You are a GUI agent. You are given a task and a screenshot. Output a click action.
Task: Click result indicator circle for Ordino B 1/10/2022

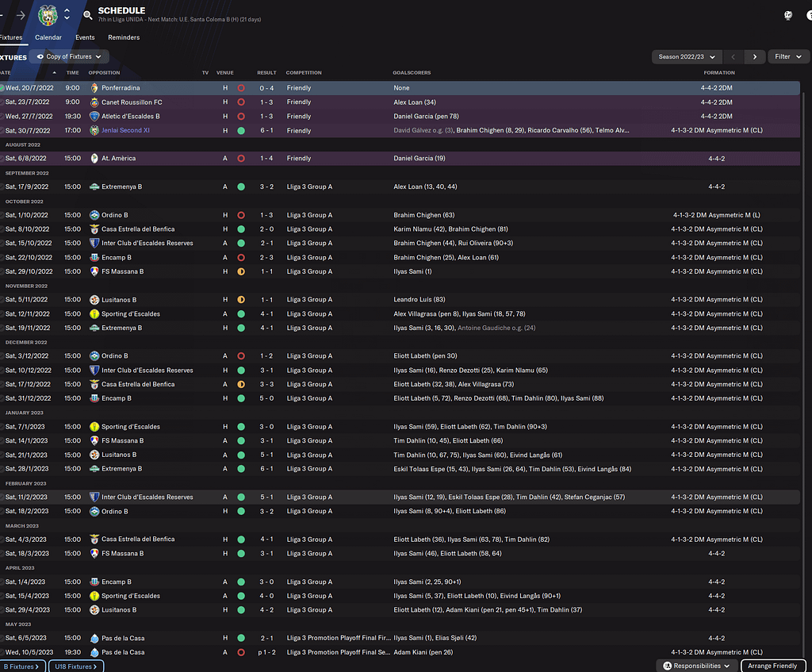pyautogui.click(x=240, y=215)
